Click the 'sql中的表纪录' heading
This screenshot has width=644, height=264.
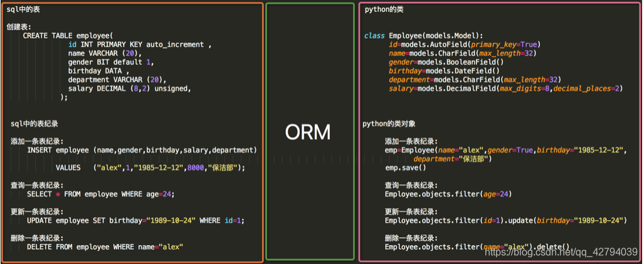coord(35,123)
